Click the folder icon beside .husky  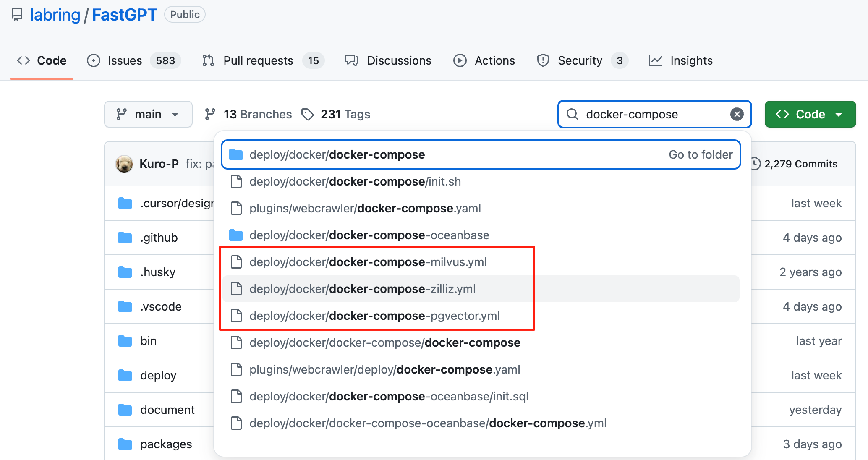(x=125, y=272)
